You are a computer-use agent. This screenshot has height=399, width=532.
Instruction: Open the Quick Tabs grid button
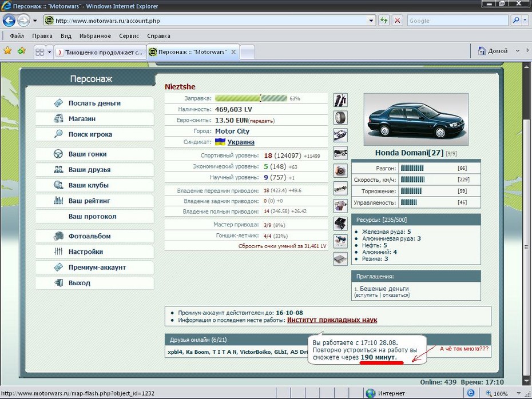tap(39, 52)
